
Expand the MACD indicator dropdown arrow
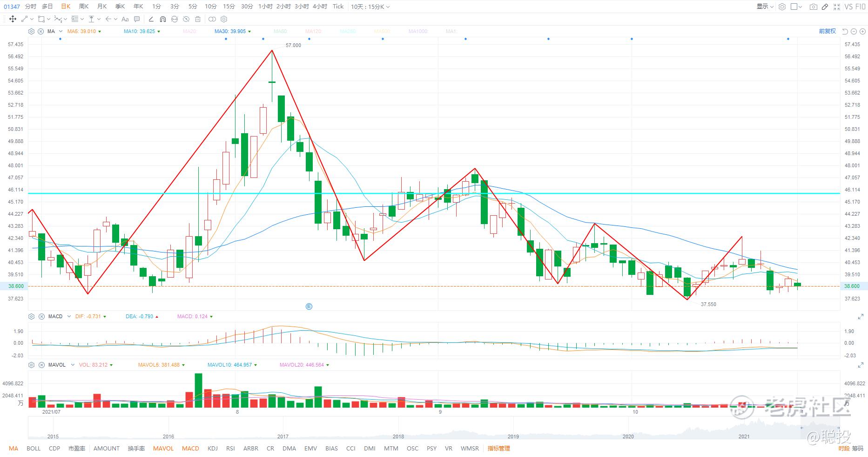(x=69, y=316)
